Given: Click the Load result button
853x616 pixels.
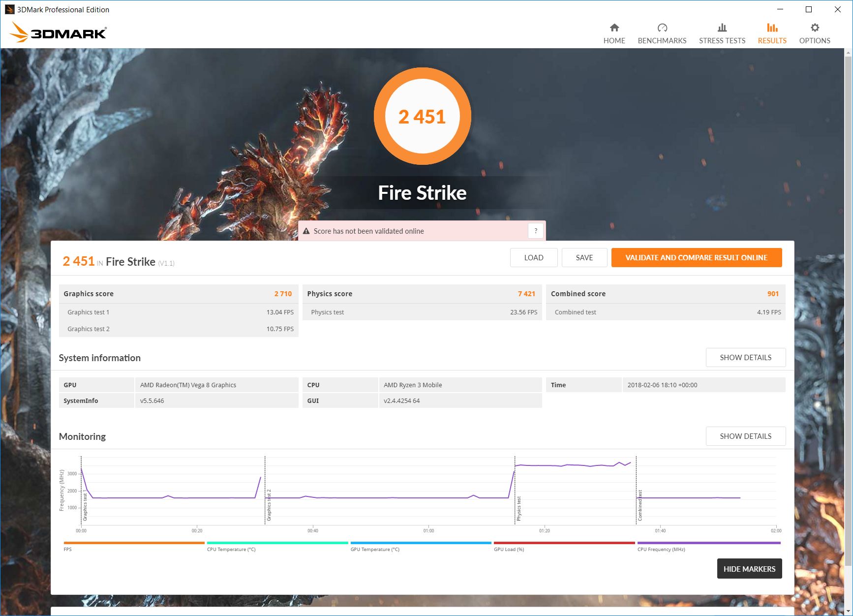Looking at the screenshot, I should pyautogui.click(x=533, y=258).
